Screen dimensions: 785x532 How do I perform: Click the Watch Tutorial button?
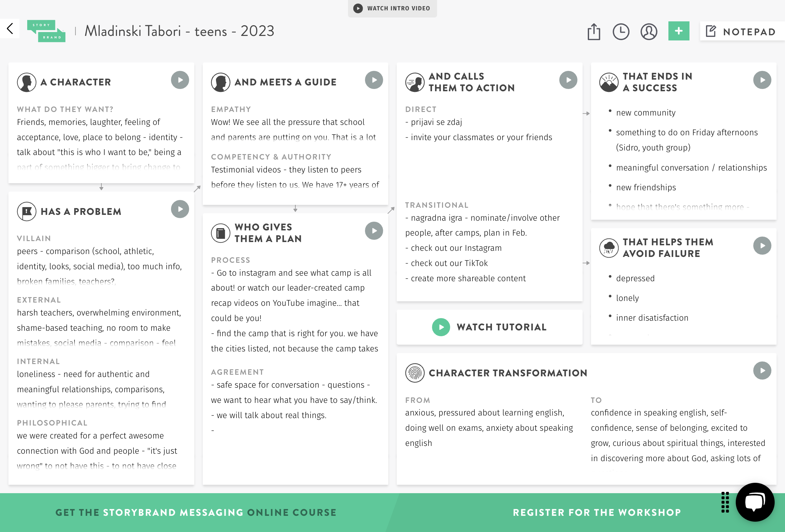(x=489, y=327)
